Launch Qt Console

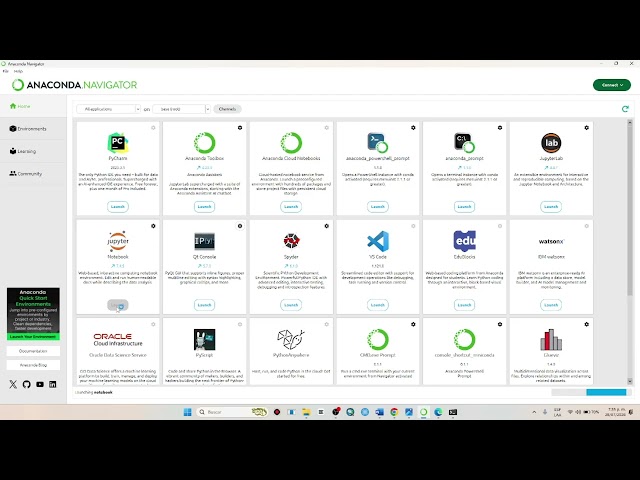[x=204, y=305]
